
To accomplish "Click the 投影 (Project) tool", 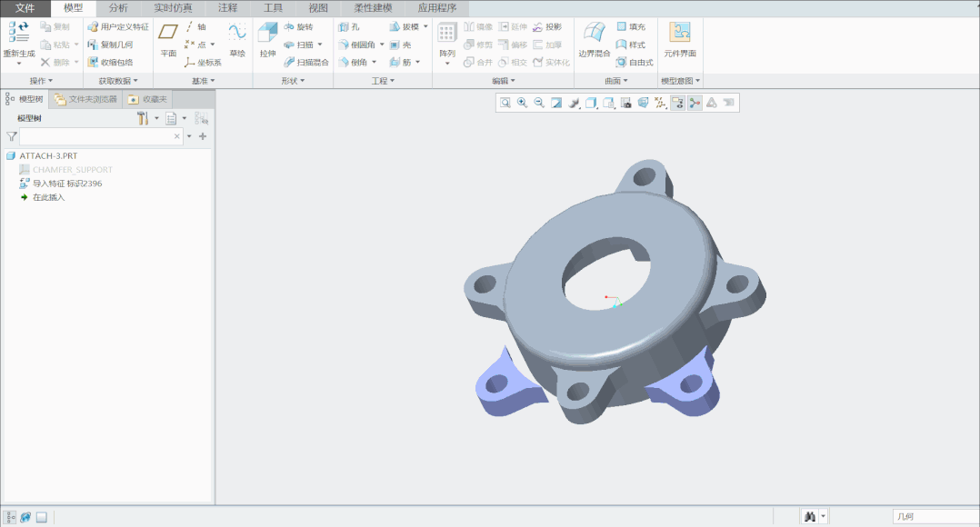I will pyautogui.click(x=547, y=27).
